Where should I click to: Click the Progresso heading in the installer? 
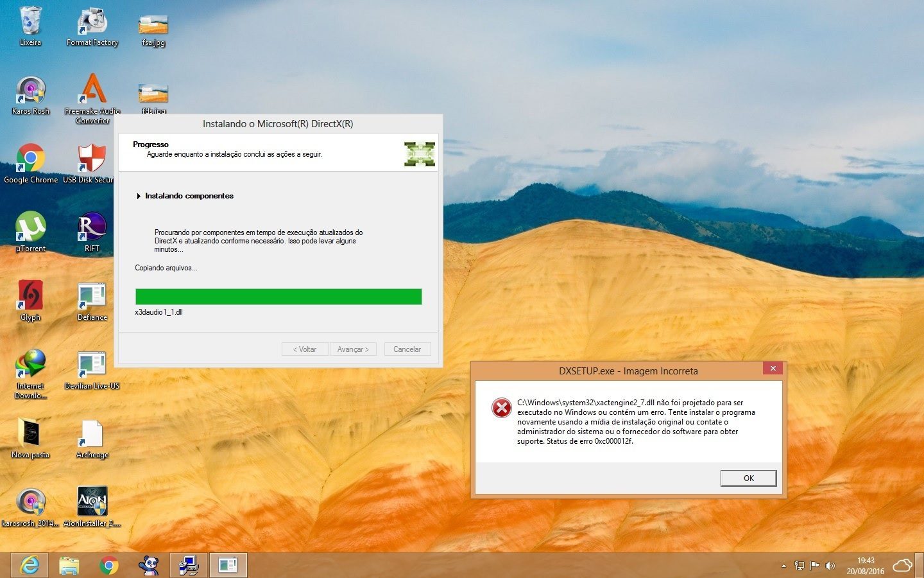(x=151, y=144)
